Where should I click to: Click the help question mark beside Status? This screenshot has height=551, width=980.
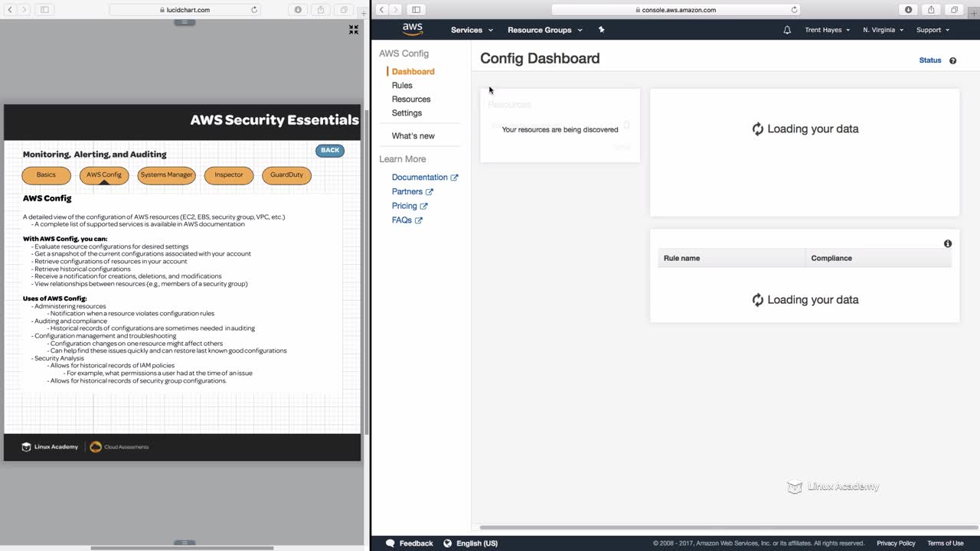(952, 60)
